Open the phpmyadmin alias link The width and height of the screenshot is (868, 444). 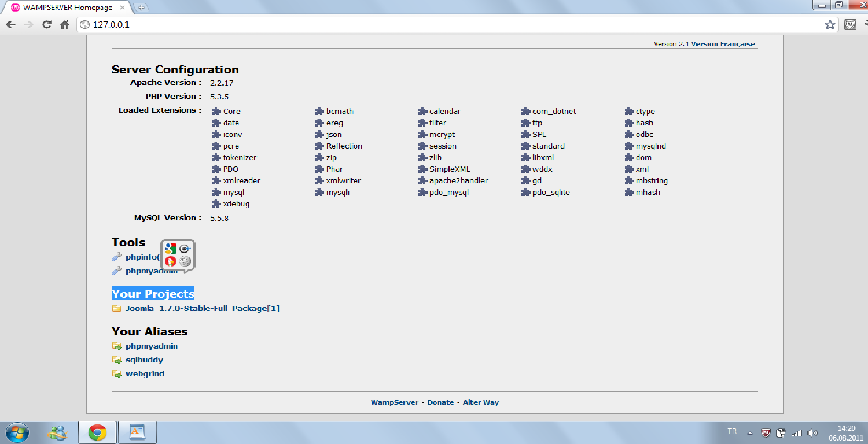[152, 346]
